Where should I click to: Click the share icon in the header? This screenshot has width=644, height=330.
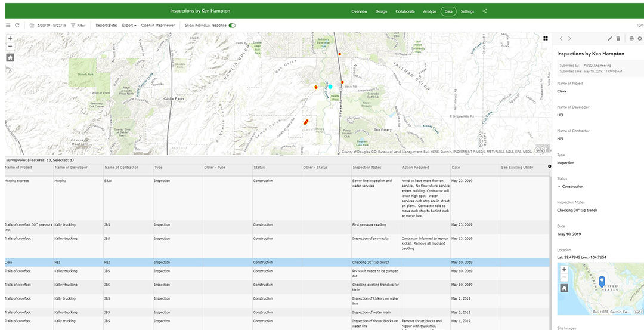click(485, 11)
